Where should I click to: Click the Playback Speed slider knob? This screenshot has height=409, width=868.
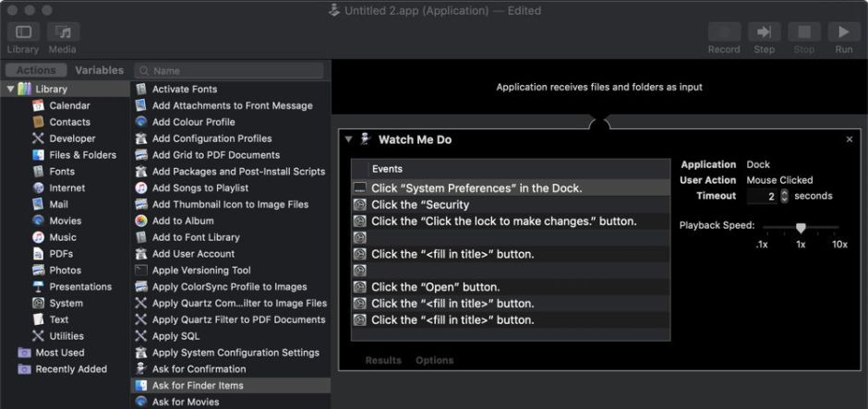tap(801, 227)
